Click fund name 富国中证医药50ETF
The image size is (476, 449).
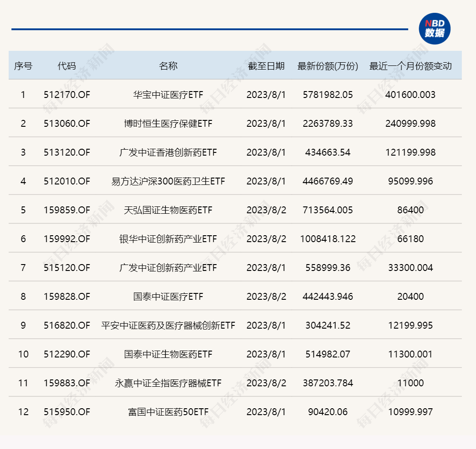[x=168, y=412]
